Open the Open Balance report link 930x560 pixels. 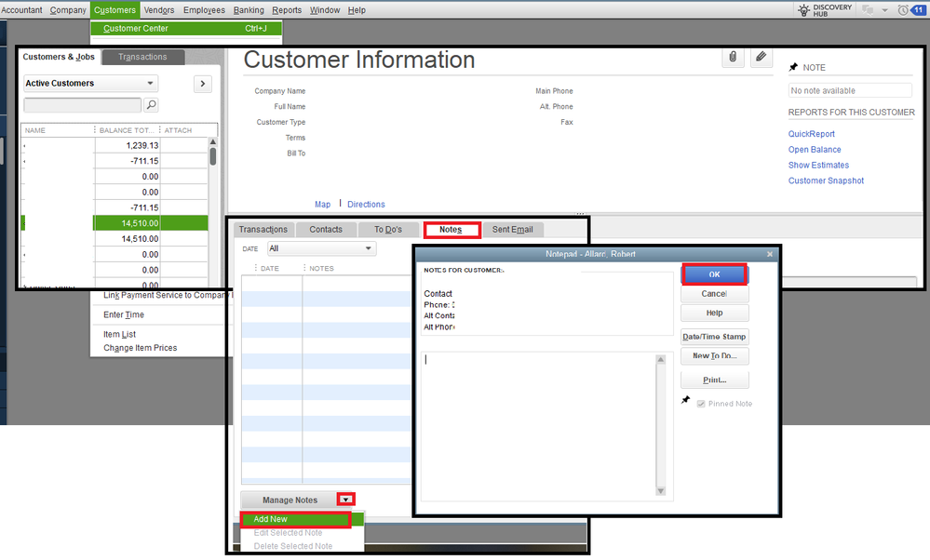point(815,150)
